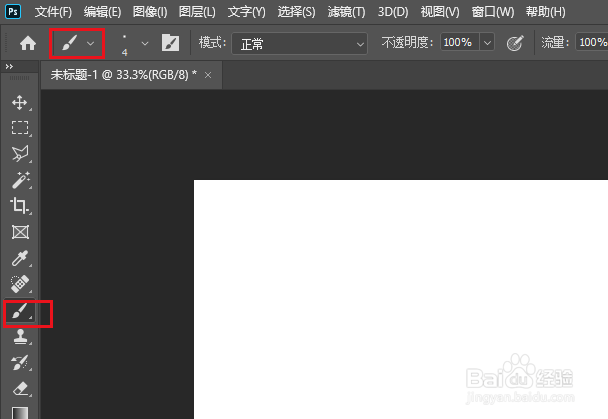Select the Crop tool
Image resolution: width=608 pixels, height=419 pixels.
19,205
